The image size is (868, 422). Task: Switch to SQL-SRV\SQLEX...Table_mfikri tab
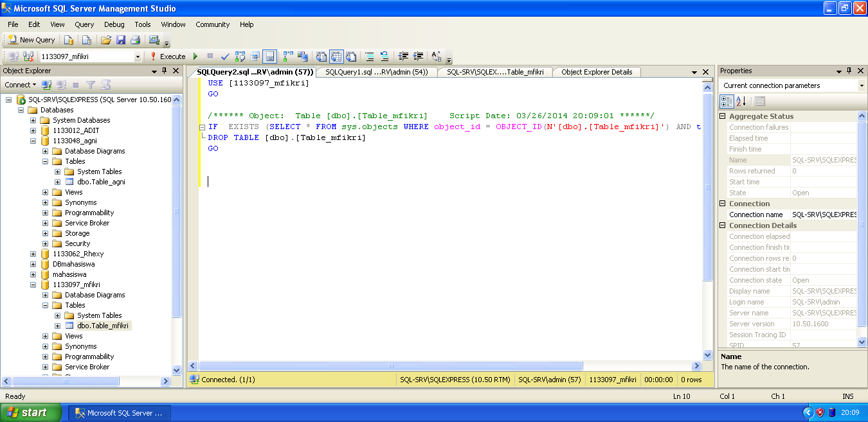point(495,72)
